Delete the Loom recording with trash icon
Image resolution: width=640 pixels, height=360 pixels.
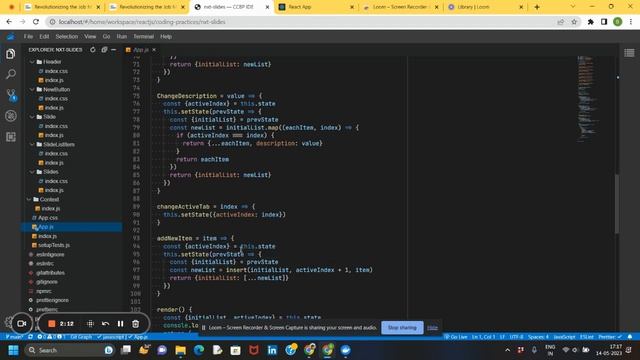[136, 324]
